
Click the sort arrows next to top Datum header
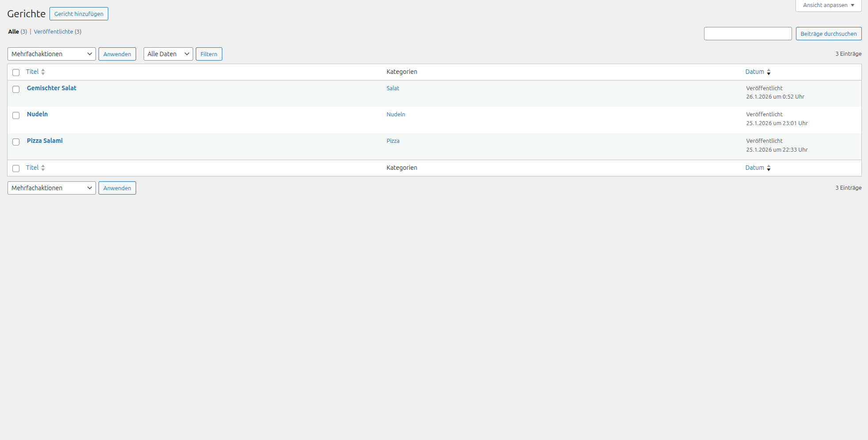[769, 72]
